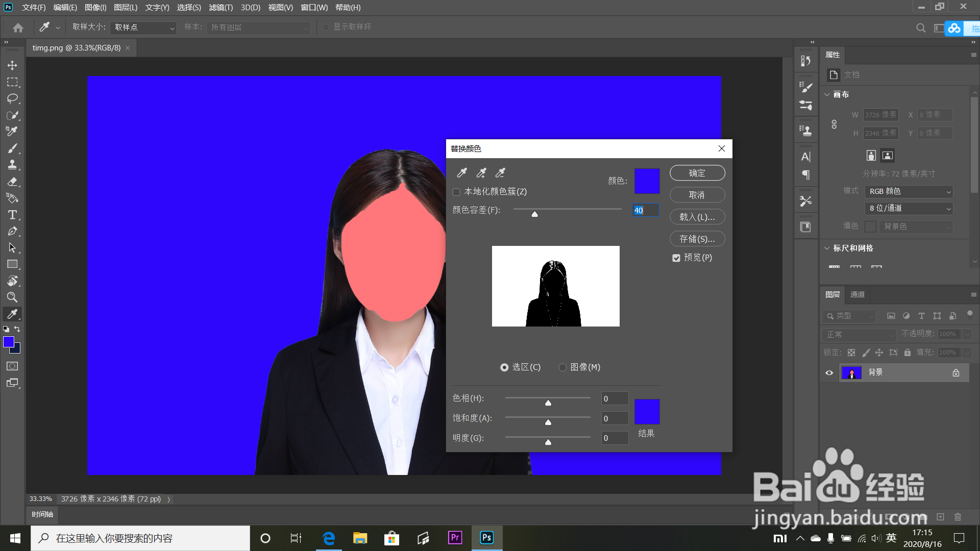Hide the 背景 layer with eye icon

(829, 373)
